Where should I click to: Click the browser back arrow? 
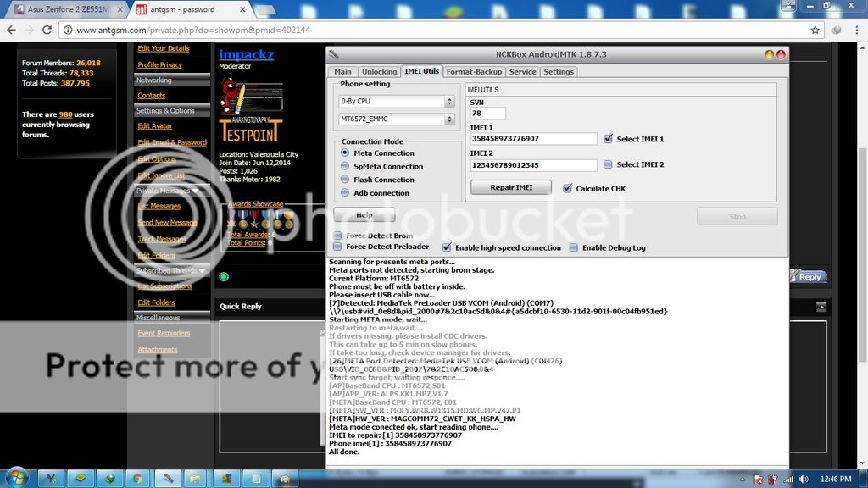tap(12, 30)
